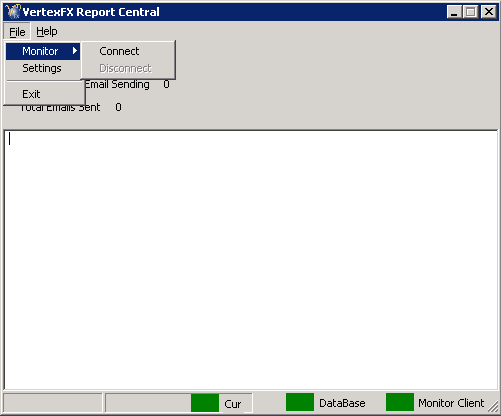Open Settings from the File menu
The height and width of the screenshot is (416, 501).
[x=43, y=68]
